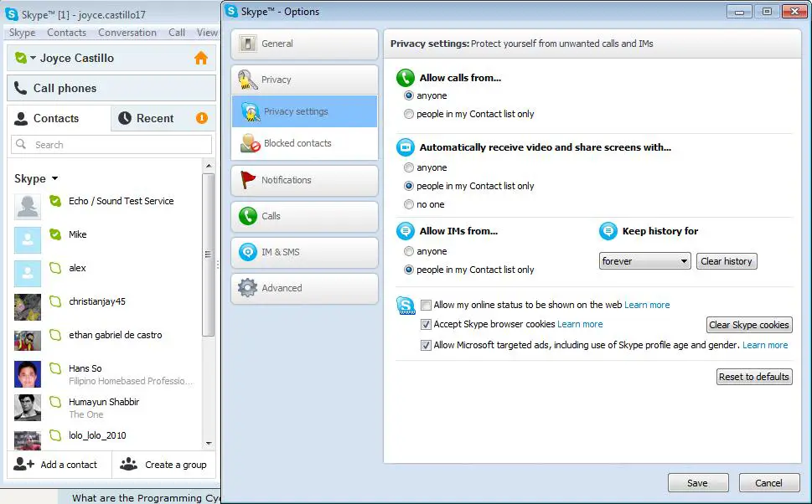This screenshot has width=812, height=504.
Task: Open status dropdown next to Joyce Castillo
Action: (34, 58)
